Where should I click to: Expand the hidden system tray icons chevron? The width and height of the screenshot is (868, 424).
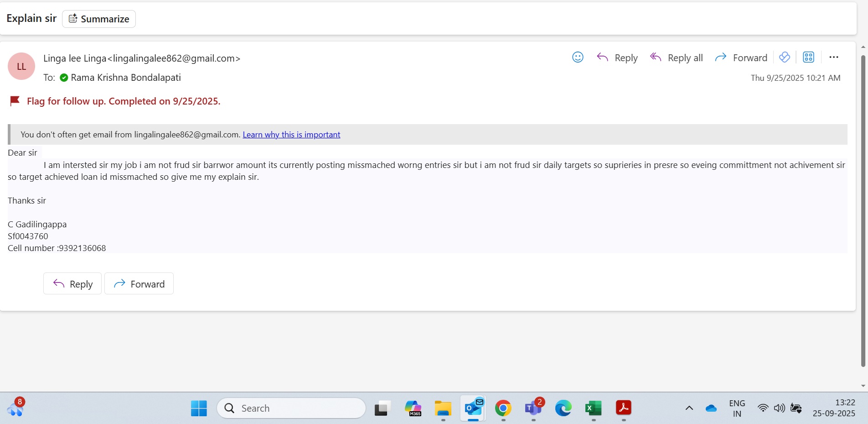pos(689,408)
